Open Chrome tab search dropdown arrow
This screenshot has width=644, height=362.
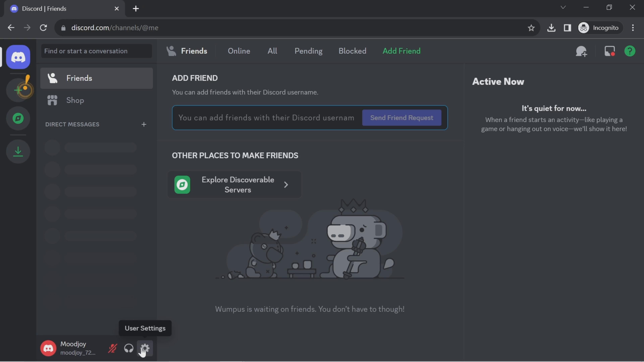tap(563, 8)
